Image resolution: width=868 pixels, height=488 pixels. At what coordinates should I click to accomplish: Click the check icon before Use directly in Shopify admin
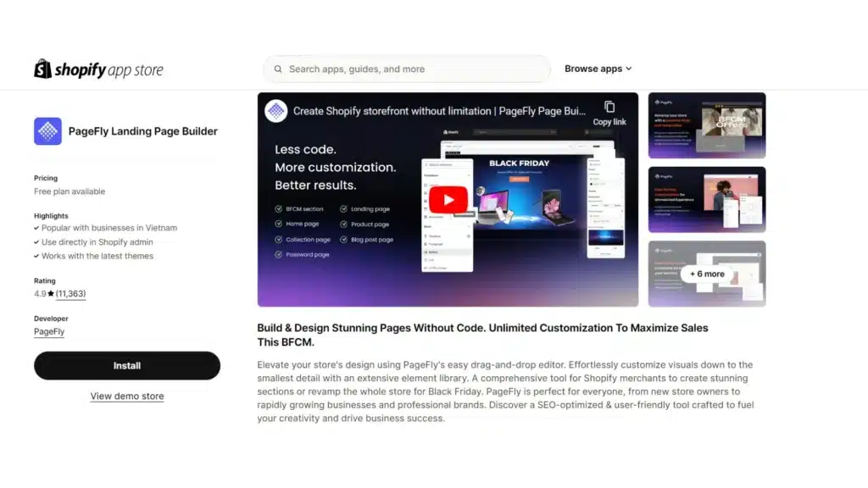pos(37,242)
